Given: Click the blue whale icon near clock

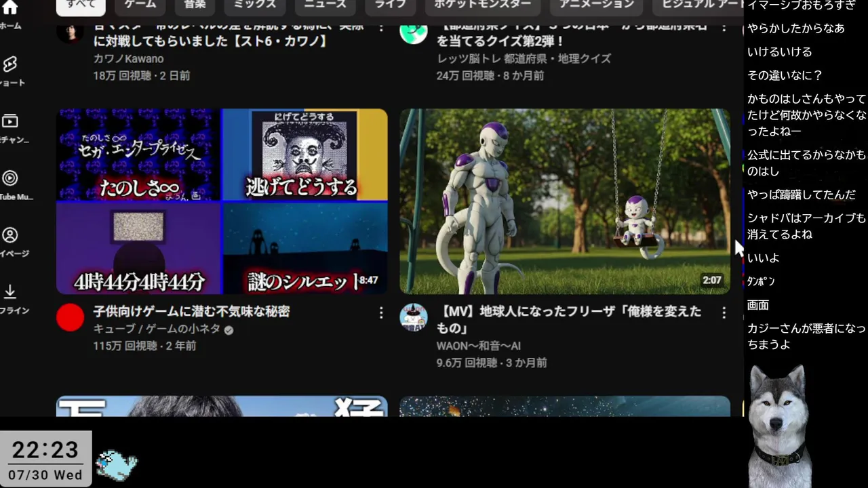Looking at the screenshot, I should (x=117, y=464).
